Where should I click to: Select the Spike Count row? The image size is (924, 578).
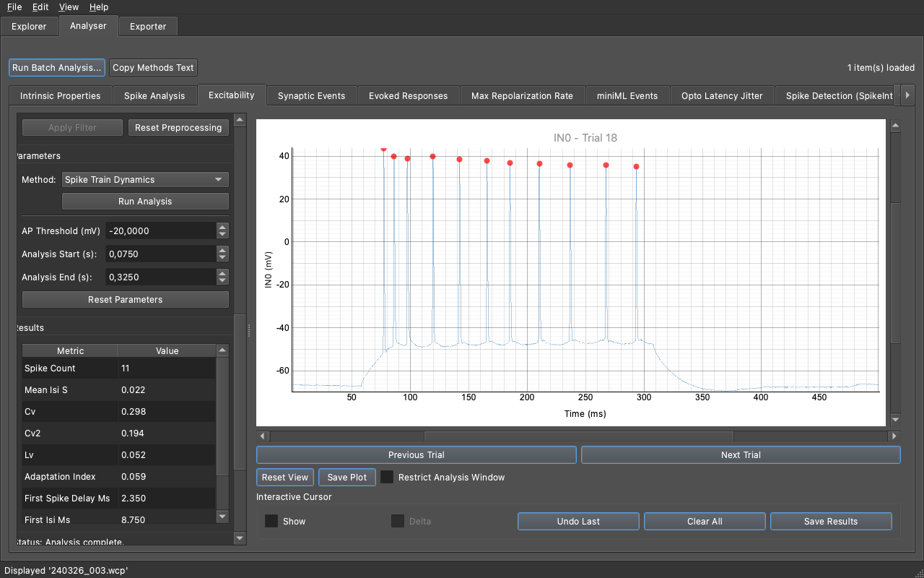[x=118, y=368]
